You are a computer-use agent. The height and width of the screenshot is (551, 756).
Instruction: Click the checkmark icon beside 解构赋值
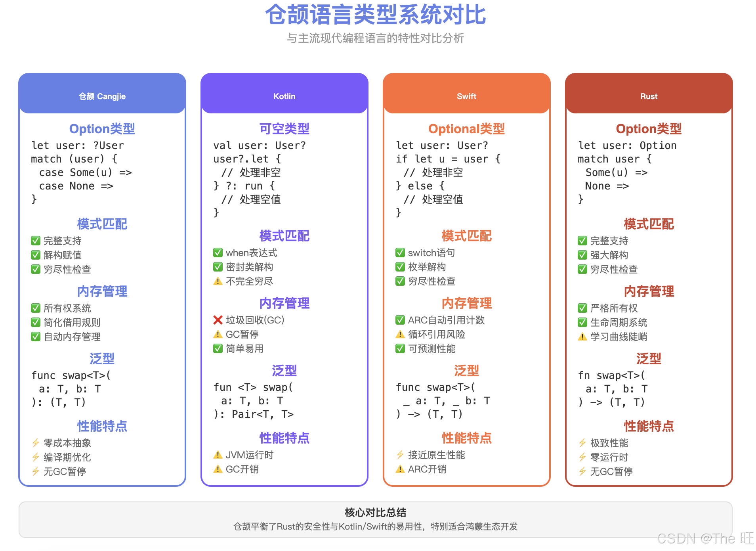[x=36, y=255]
